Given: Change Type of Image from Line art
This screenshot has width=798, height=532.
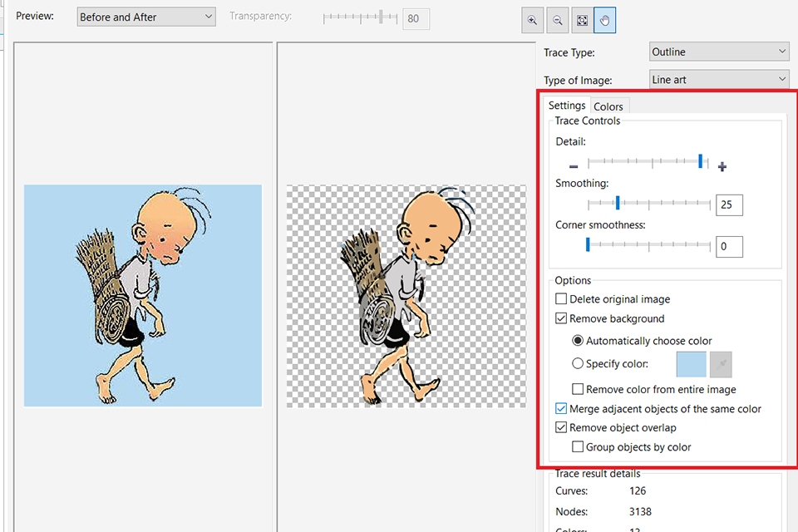Looking at the screenshot, I should (x=718, y=80).
